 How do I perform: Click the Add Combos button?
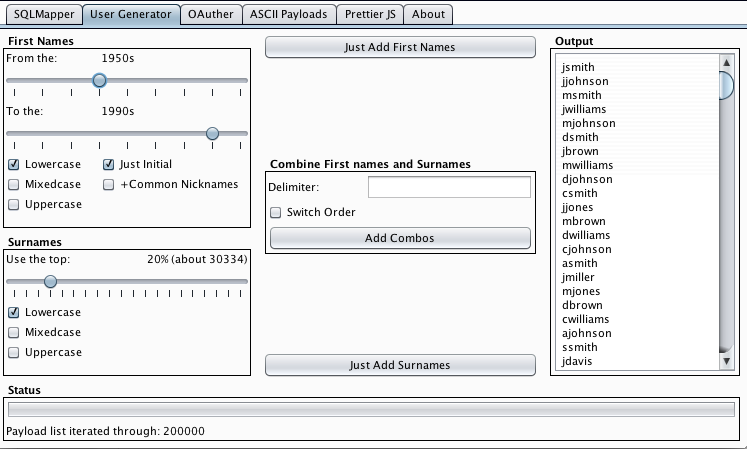(400, 238)
